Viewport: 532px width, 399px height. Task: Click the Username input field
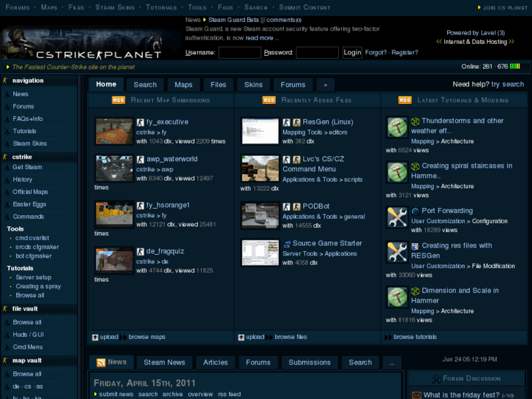(239, 53)
